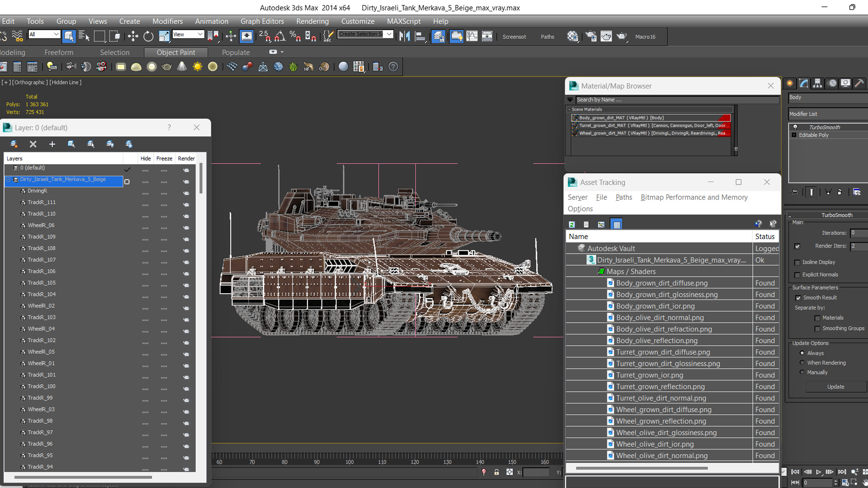Activate the Select and Move tool

[133, 36]
